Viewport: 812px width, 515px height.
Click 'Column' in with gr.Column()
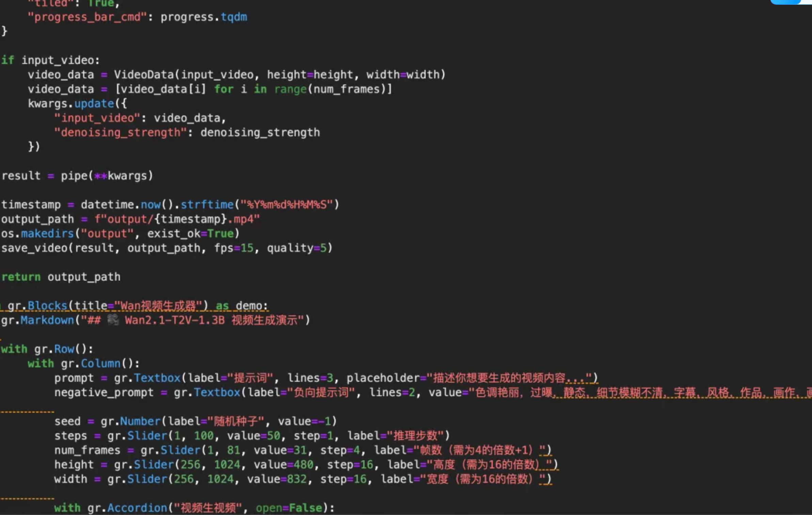(x=101, y=364)
